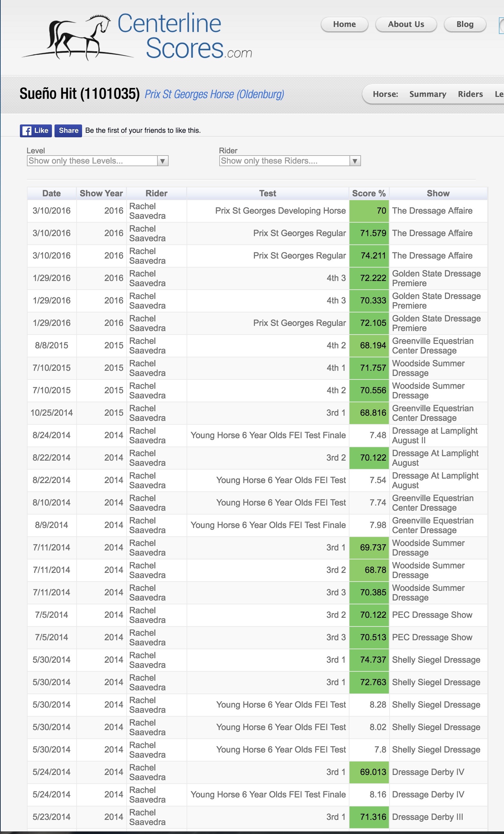Click the 'Show only these Levels' field
Viewport: 504px width, 834px height.
92,161
